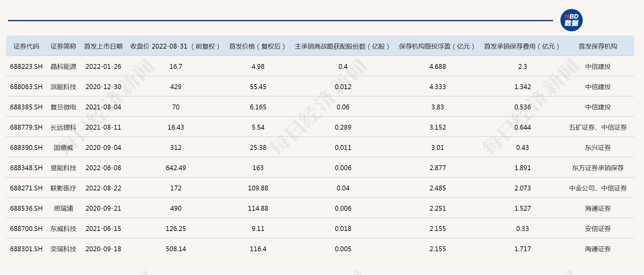The width and height of the screenshot is (644, 275).
Task: Click listing date 2022-06-08
Action: (103, 168)
